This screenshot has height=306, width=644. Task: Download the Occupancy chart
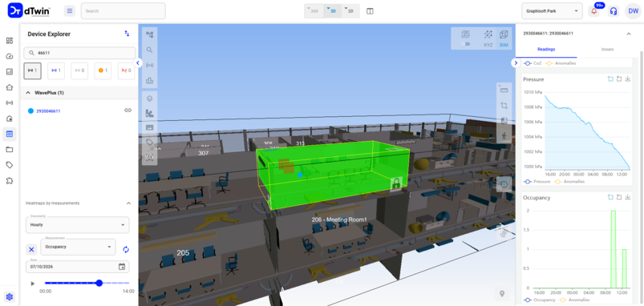click(x=628, y=197)
